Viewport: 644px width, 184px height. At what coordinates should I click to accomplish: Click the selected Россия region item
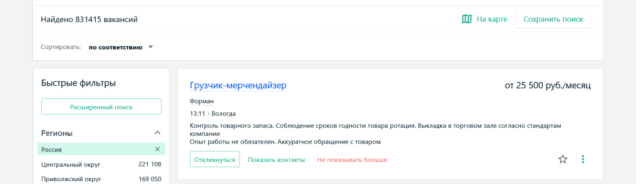pos(52,149)
